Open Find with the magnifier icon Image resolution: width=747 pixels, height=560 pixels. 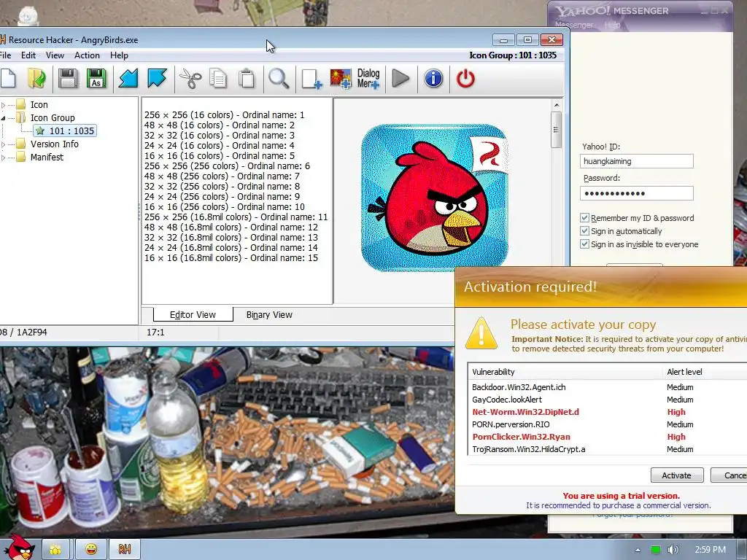pyautogui.click(x=279, y=79)
